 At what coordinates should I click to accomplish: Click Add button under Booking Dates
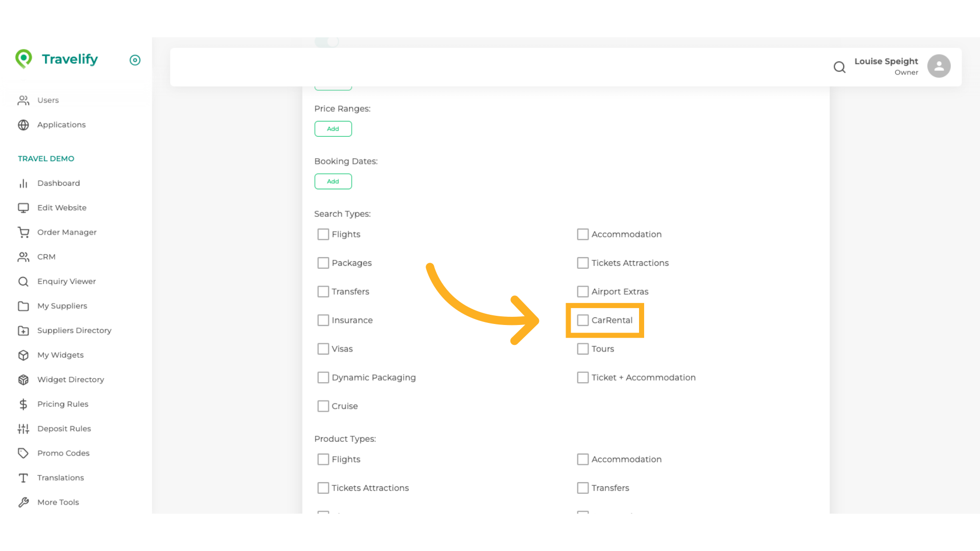point(333,181)
